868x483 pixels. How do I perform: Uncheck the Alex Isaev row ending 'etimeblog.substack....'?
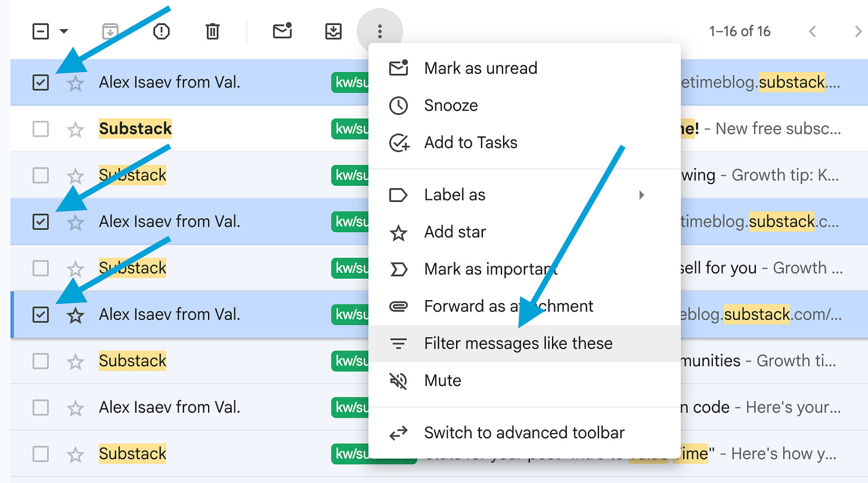[x=41, y=82]
